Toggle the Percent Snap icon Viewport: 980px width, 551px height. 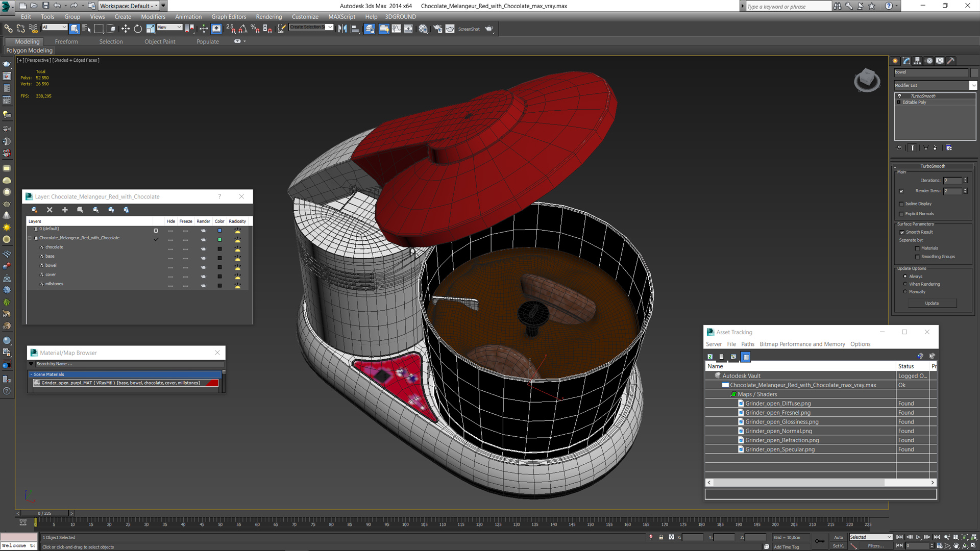point(255,29)
